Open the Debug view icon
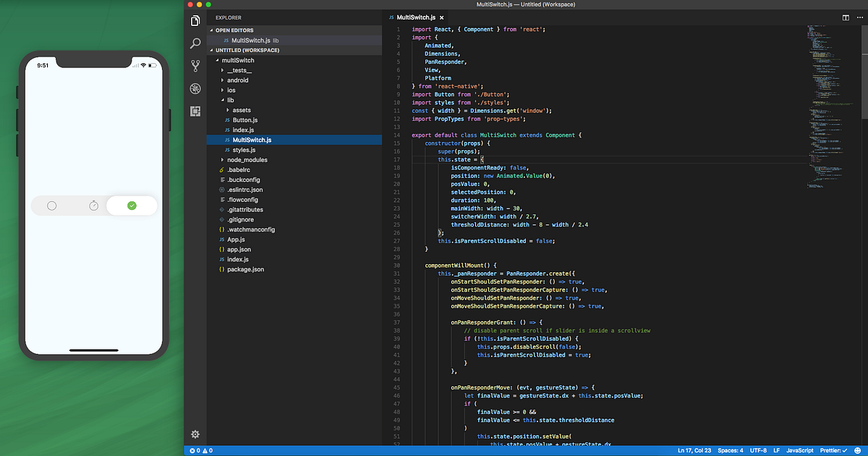The image size is (868, 456). (195, 88)
